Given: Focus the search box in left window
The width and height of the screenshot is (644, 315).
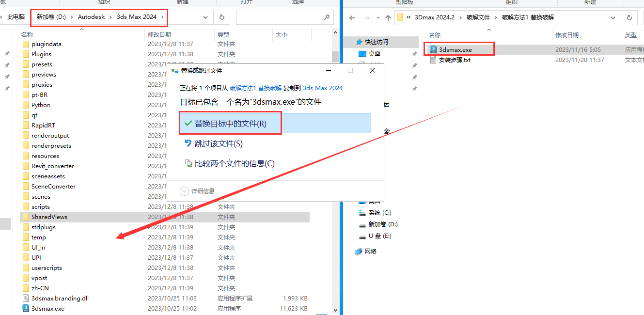Looking at the screenshot, I should 284,17.
